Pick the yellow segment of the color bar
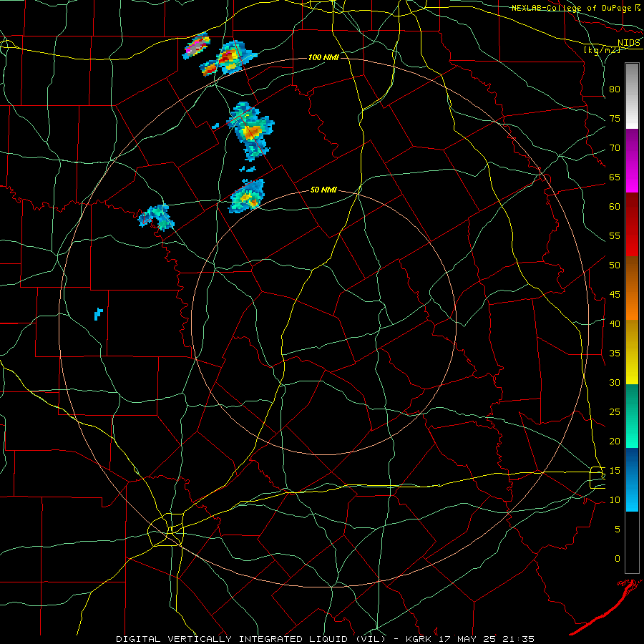 [632, 352]
